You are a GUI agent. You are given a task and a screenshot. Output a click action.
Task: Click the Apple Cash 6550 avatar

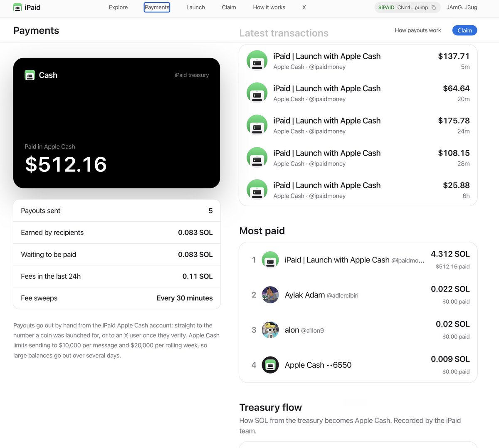[x=270, y=365]
